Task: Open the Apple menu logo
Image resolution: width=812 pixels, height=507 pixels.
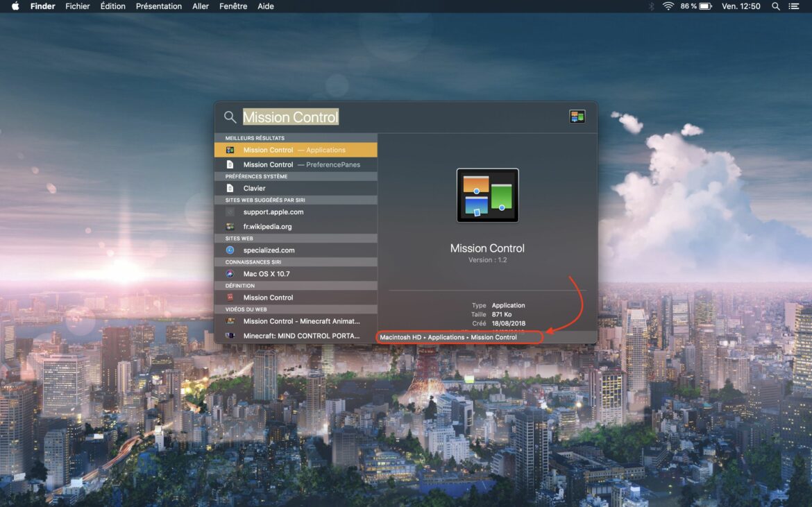Action: [x=15, y=6]
